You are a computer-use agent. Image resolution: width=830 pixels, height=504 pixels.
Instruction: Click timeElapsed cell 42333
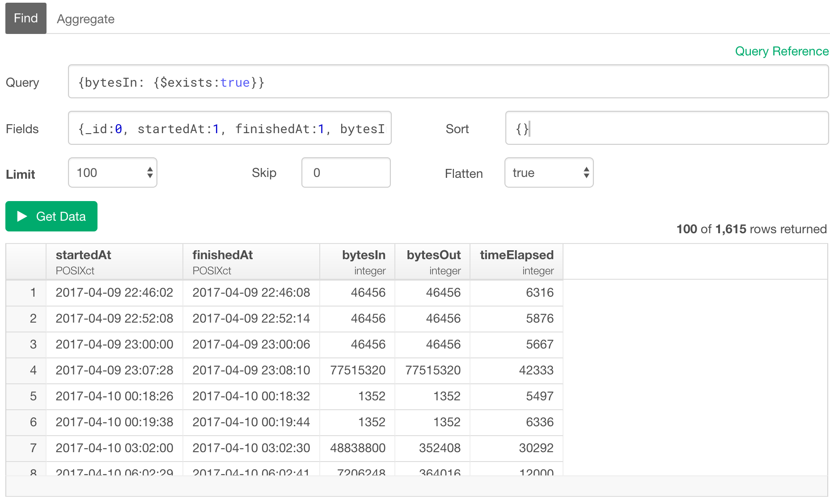517,370
